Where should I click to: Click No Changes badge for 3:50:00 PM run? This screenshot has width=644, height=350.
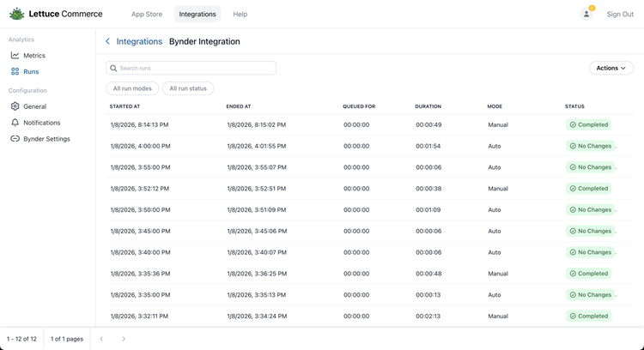[x=590, y=209]
